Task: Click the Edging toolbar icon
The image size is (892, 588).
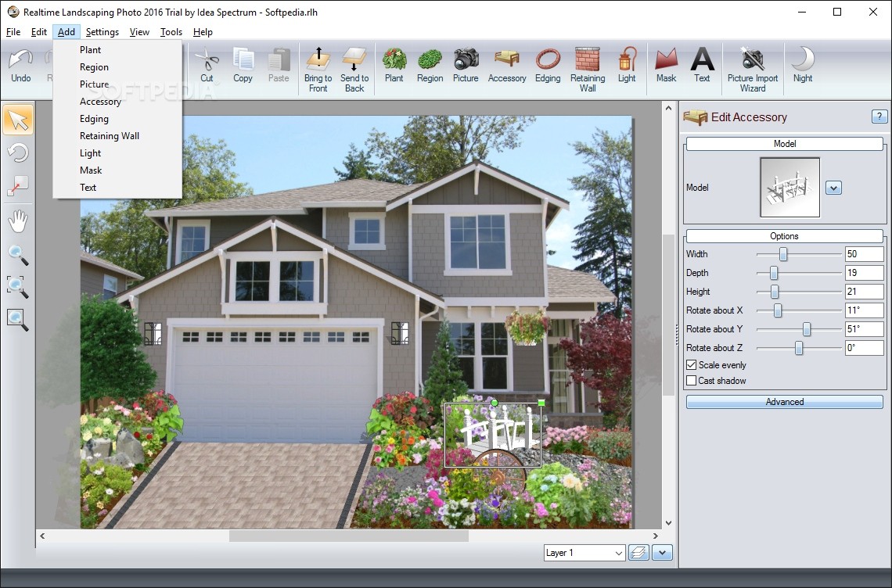Action: [548, 66]
